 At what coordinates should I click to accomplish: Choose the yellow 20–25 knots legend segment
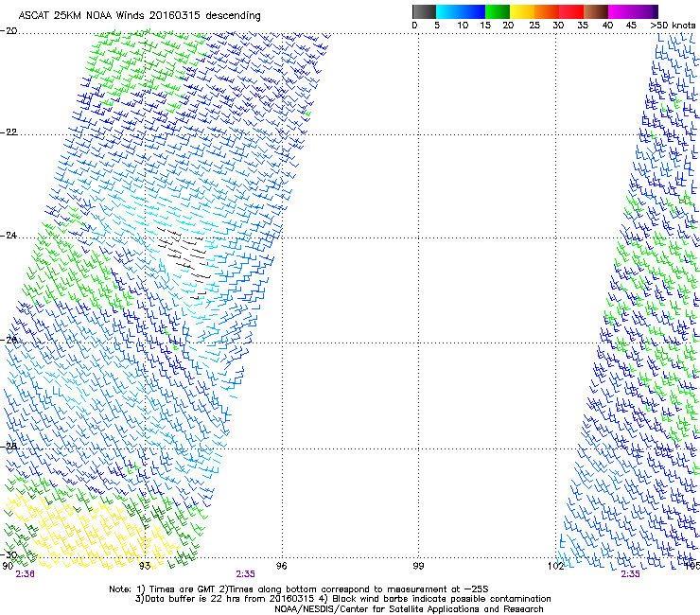[x=522, y=11]
